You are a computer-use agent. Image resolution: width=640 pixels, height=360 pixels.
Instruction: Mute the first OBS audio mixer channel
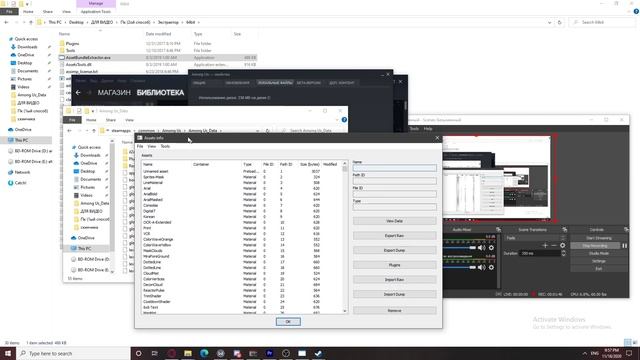[482, 247]
